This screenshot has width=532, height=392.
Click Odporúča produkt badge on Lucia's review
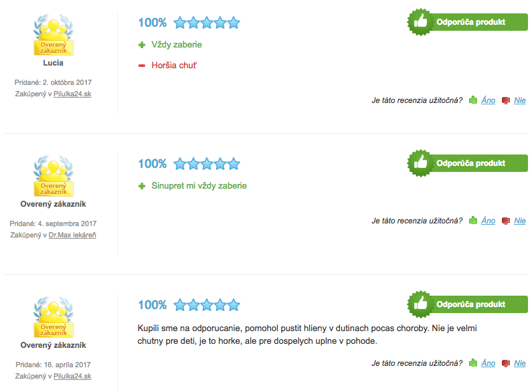click(x=468, y=22)
